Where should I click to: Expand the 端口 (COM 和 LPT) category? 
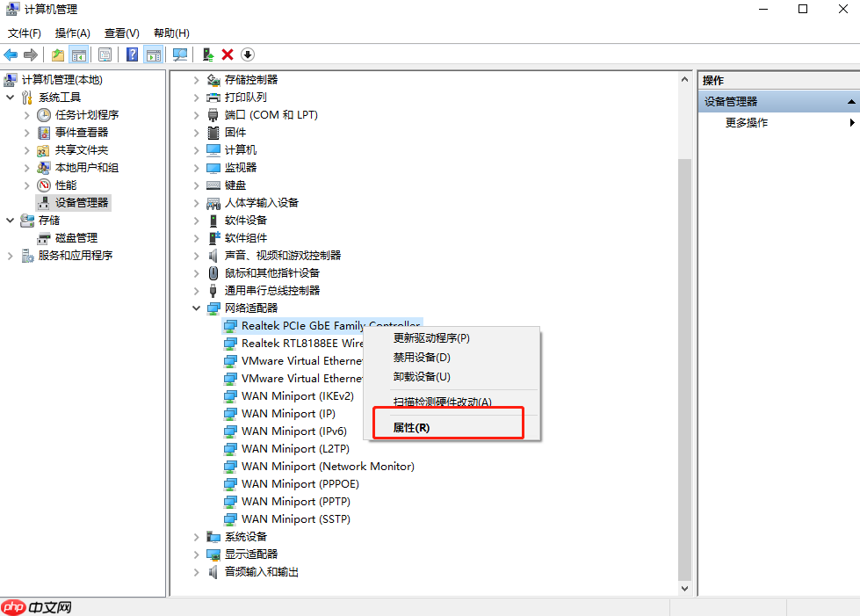pos(197,115)
